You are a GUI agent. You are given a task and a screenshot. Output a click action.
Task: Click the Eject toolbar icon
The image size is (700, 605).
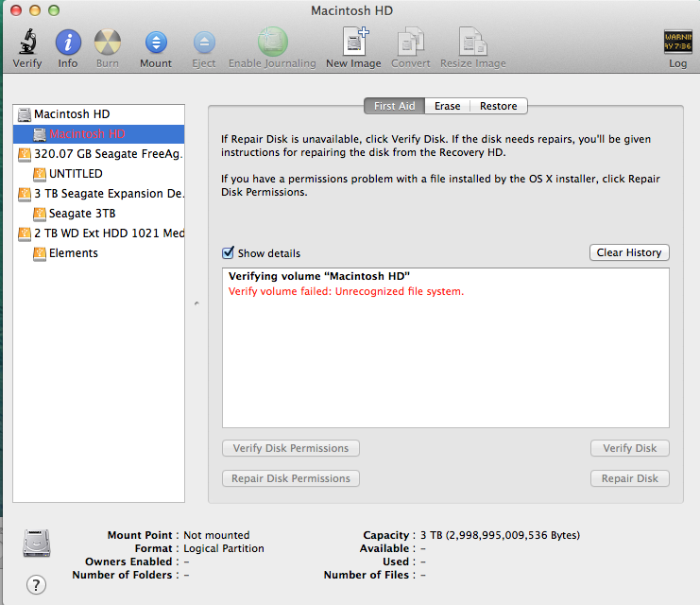click(x=204, y=43)
